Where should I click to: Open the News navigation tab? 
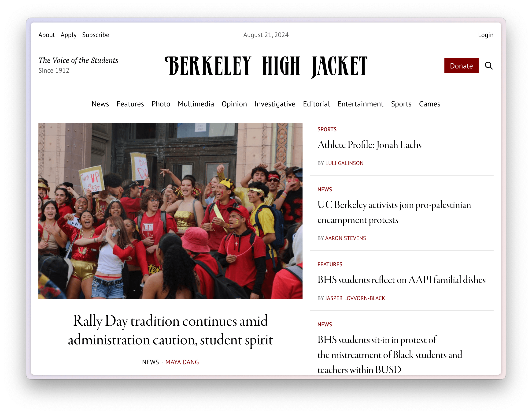100,103
